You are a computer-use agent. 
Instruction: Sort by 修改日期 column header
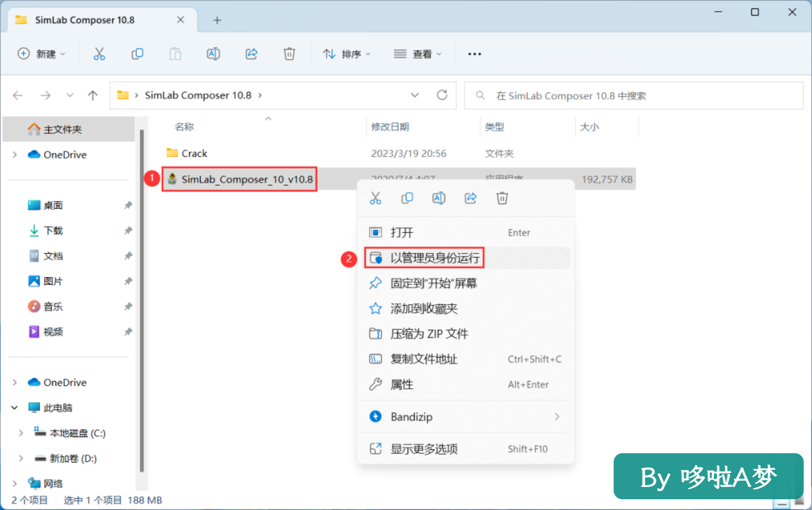(390, 127)
